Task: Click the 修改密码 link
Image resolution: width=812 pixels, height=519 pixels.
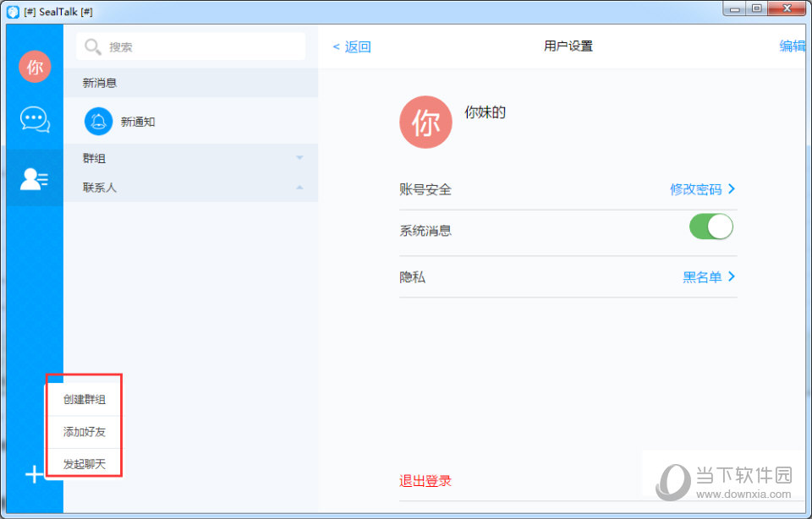Action: [695, 188]
